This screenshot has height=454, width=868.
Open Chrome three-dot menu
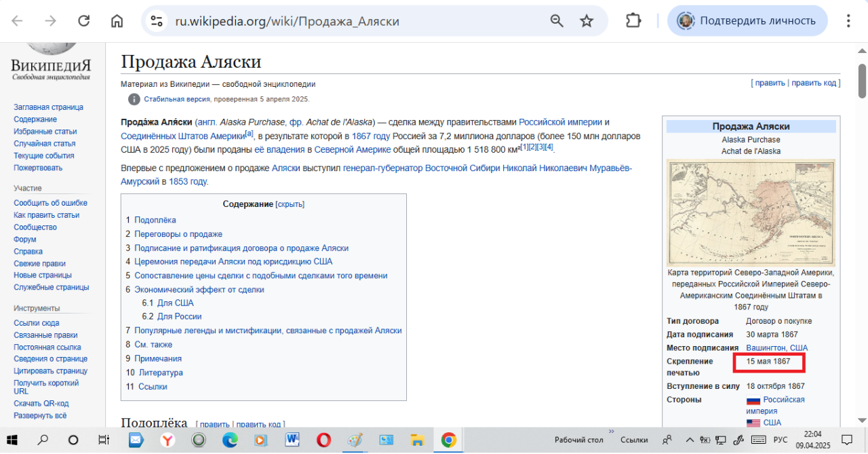coord(848,21)
